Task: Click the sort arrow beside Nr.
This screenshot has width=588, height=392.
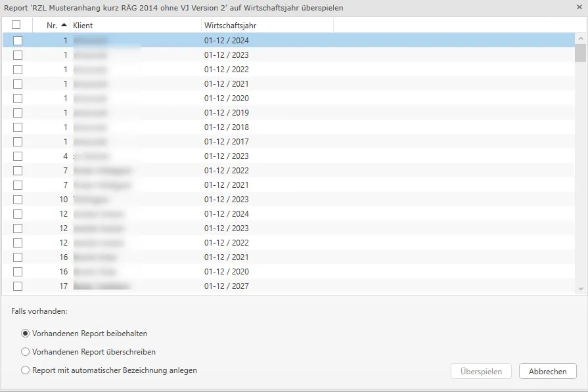Action: pos(64,25)
